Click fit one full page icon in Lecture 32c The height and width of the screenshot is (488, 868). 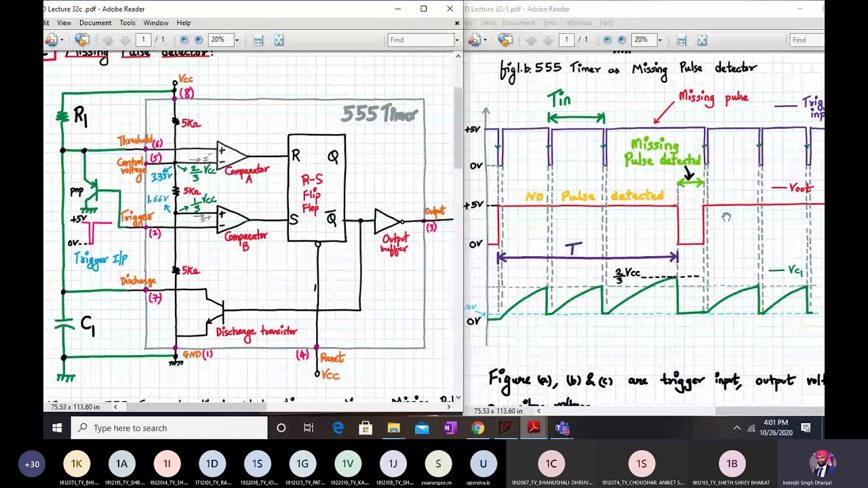point(279,40)
